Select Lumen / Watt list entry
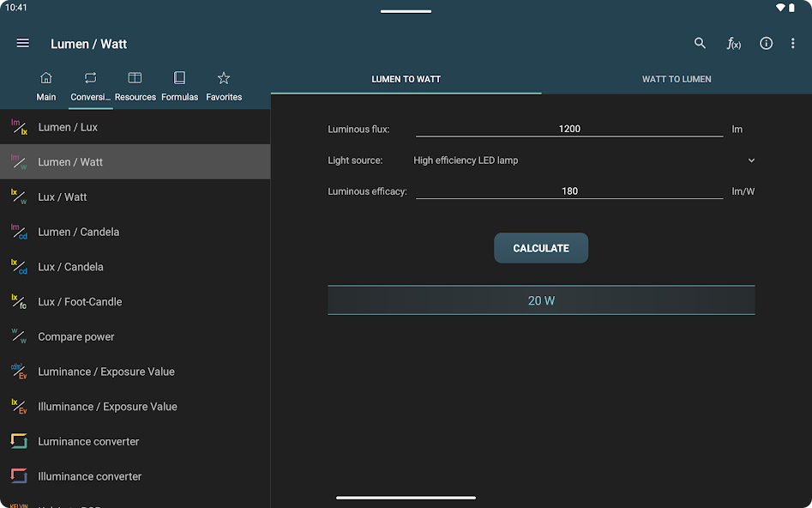The image size is (812, 508). [x=135, y=161]
